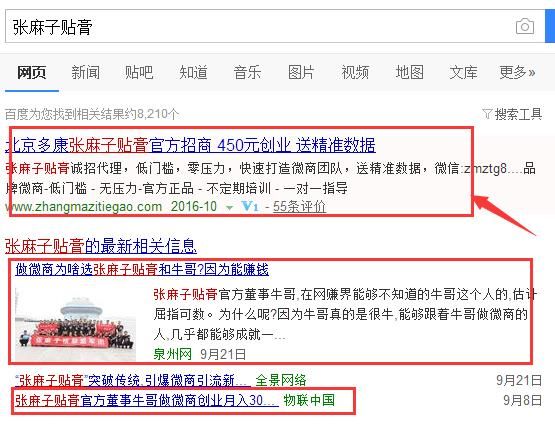Open 搜索工具 filter options
The image size is (555, 425).
pos(518,114)
